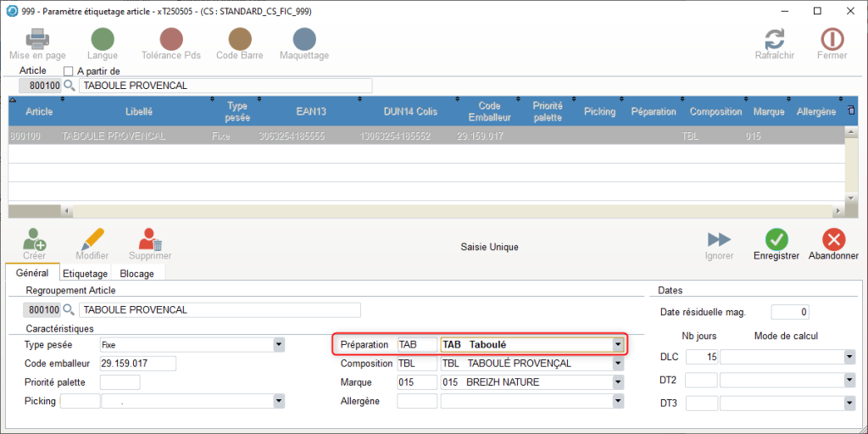Open Tolérance Pds settings
Viewport: 868px width, 434px height.
click(x=171, y=39)
